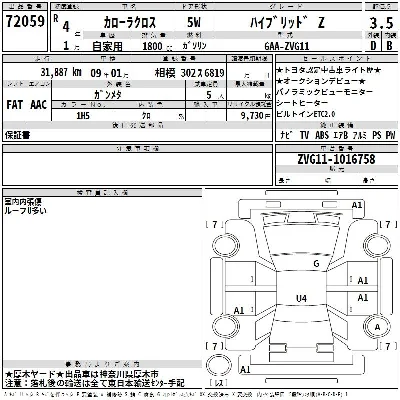The width and height of the screenshot is (400, 400).
Task: Select the G mark on windshield
Action: tap(316, 264)
